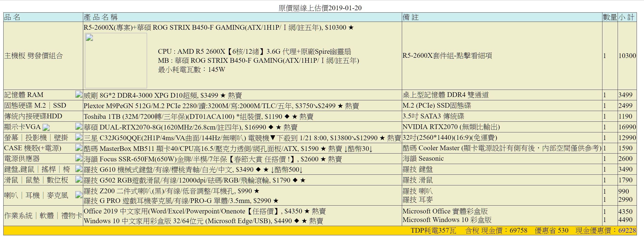This screenshot has width=644, height=241.
Task: Open R5-2600X套件組-點擊看細項 note
Action: point(447,56)
